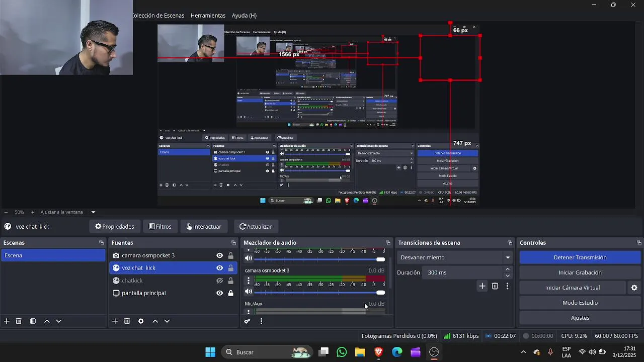Delete the selected scene with trash icon
The width and height of the screenshot is (644, 362).
[x=19, y=321]
